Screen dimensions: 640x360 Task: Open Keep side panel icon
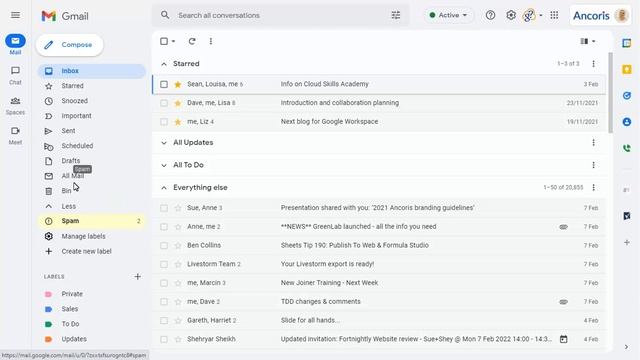point(627,69)
